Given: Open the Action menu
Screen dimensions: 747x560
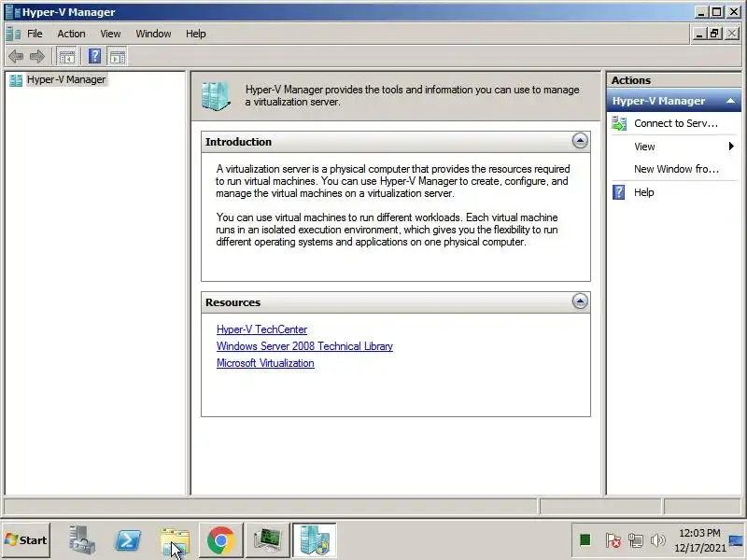Looking at the screenshot, I should click(x=72, y=34).
